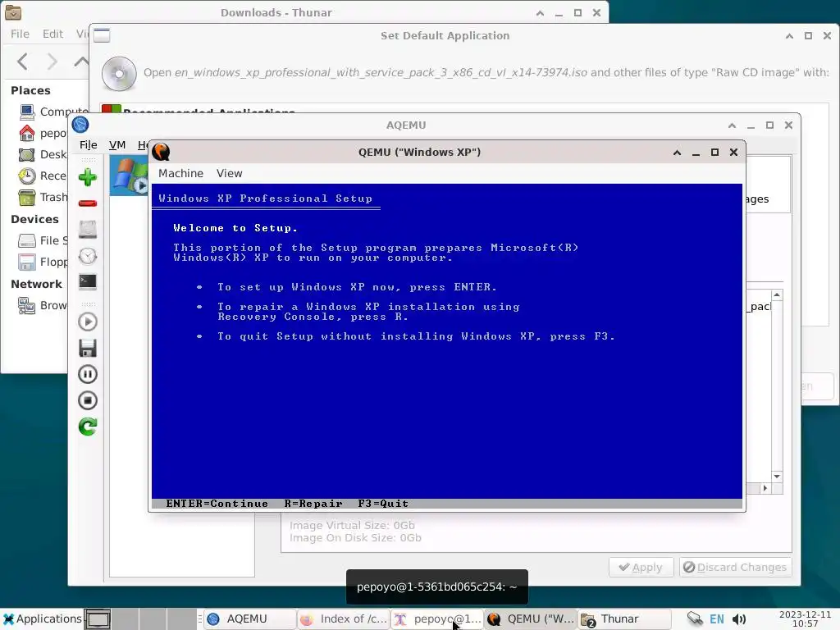Switch to AQEMU taskbar item

coord(250,619)
